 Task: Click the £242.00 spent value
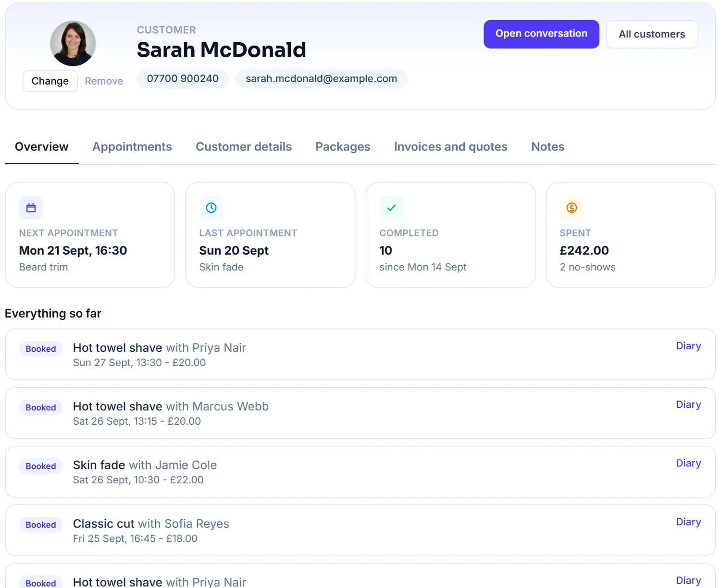click(584, 250)
